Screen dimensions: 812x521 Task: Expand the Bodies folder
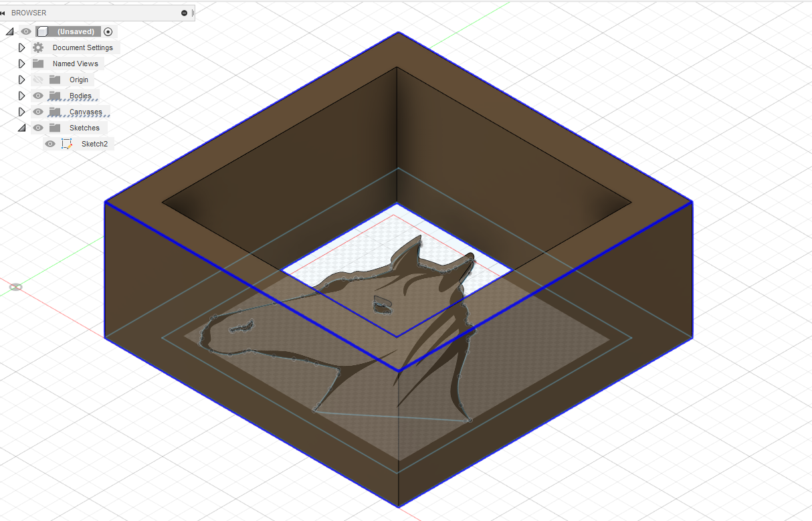(21, 96)
